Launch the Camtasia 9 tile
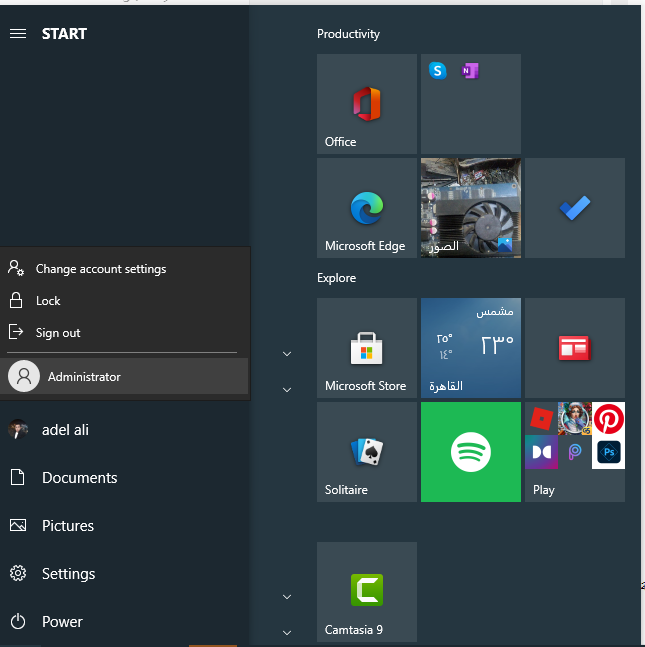Viewport: 645px width, 647px height. 367,592
